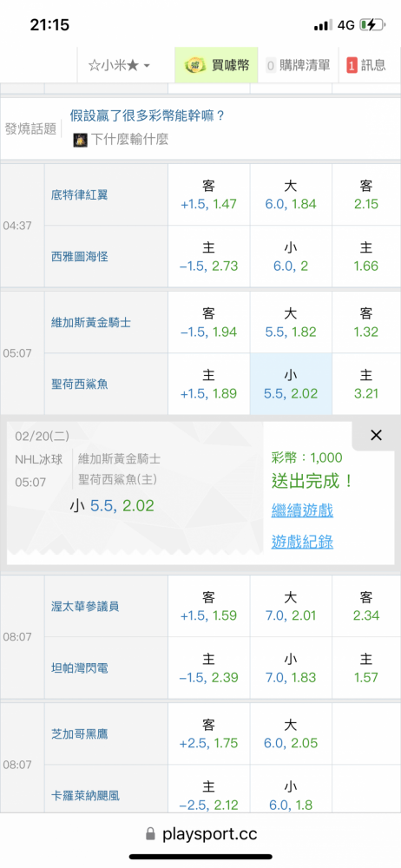Image resolution: width=401 pixels, height=868 pixels.
Task: Pick 主 1.57 moneyline for Tampa Bay
Action: (366, 667)
